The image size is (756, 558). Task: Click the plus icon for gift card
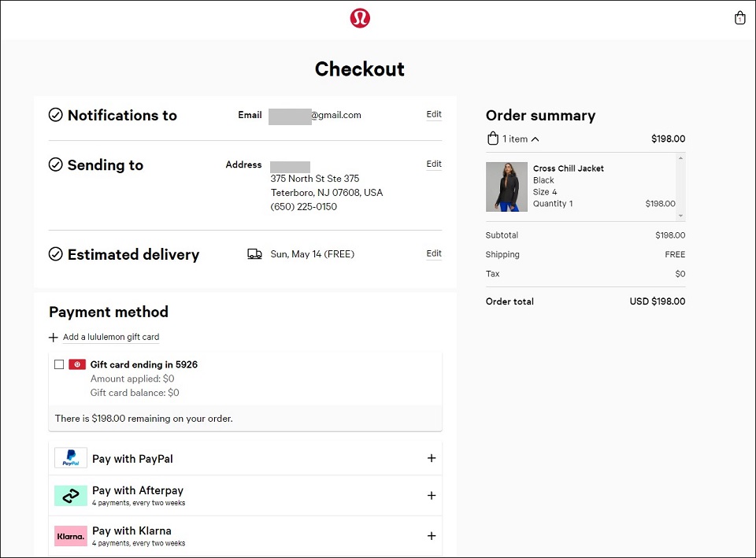click(x=53, y=338)
